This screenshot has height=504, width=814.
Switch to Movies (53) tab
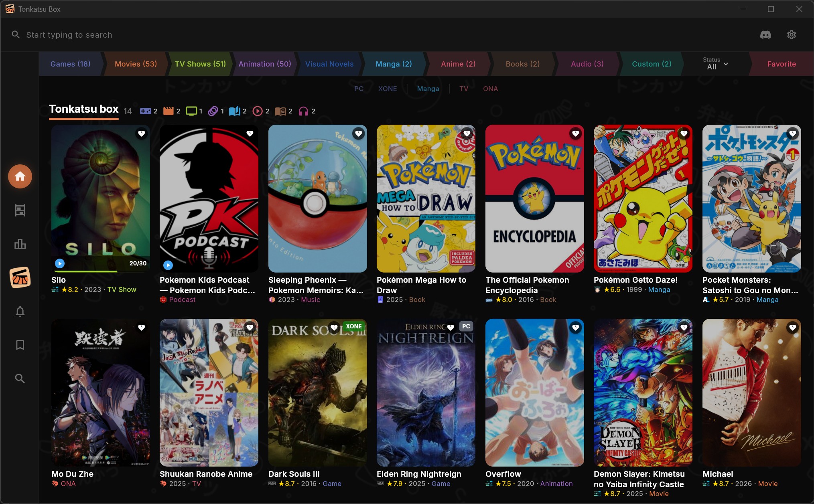click(x=136, y=64)
